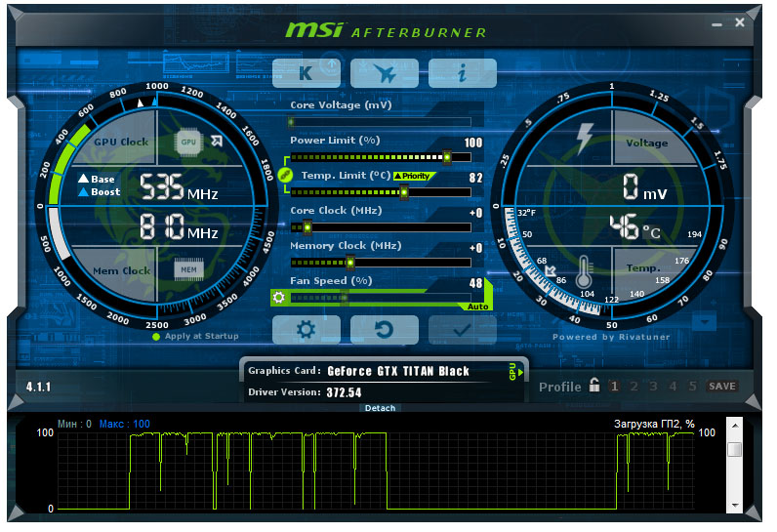This screenshot has height=532, width=777.
Task: Click the Core Clock slider handle
Action: pos(307,227)
